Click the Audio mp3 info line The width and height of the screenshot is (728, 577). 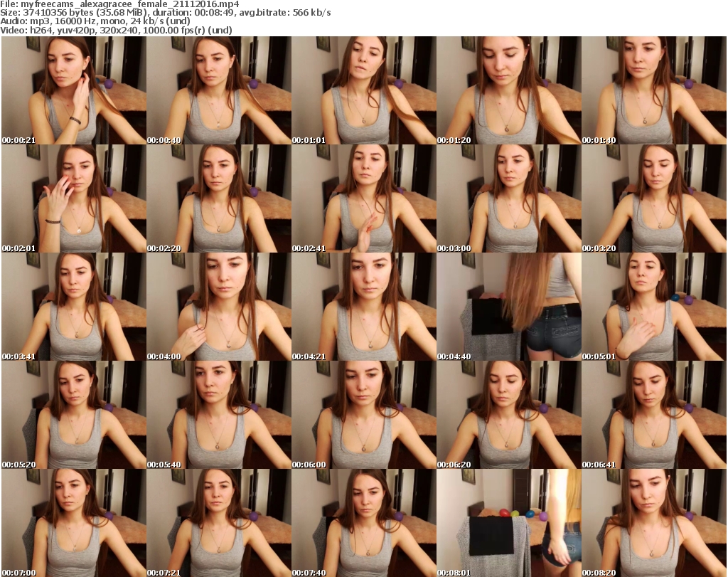95,21
